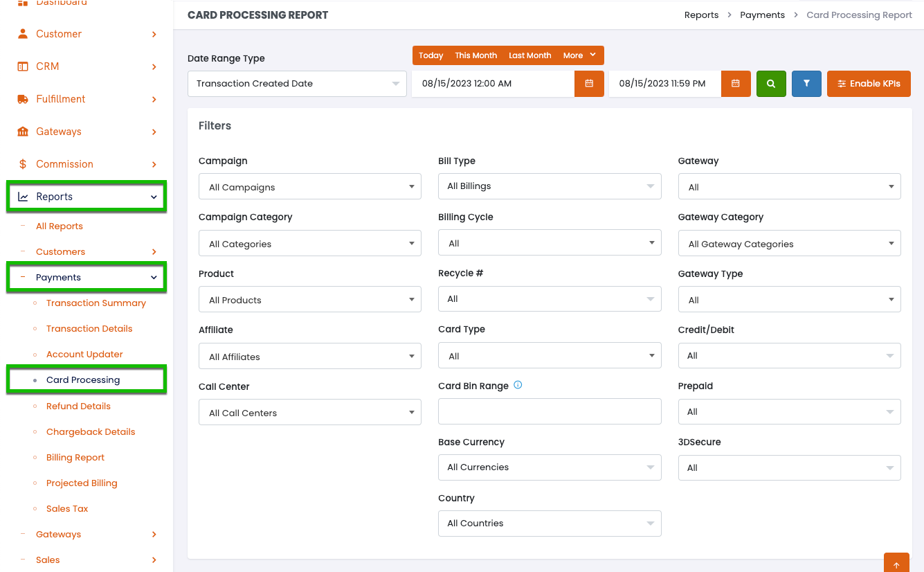Click the blue filter funnel button

(806, 84)
